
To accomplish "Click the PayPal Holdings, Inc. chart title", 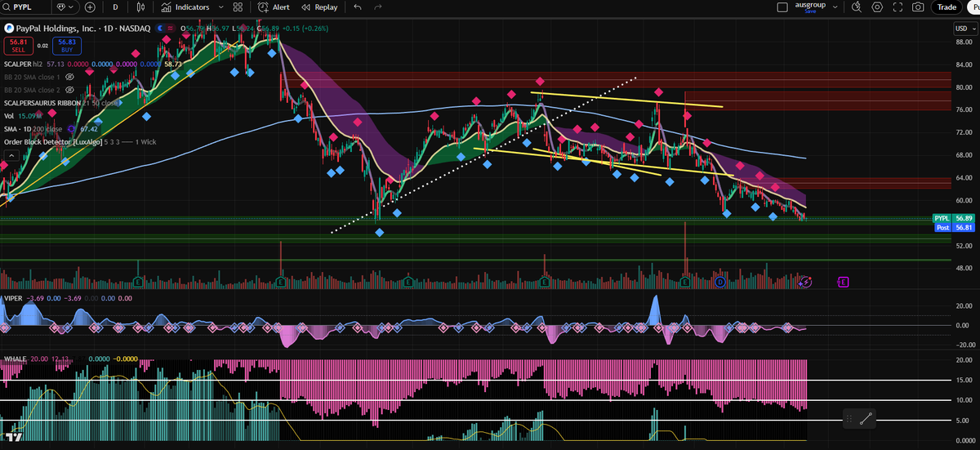I will (x=82, y=29).
